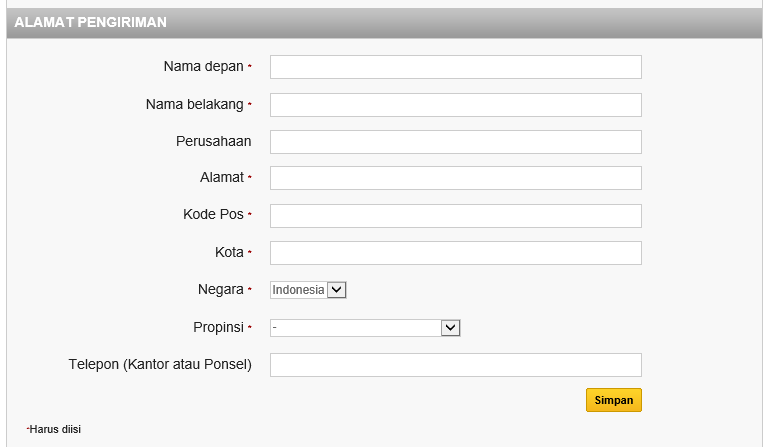The width and height of the screenshot is (770, 447).
Task: Select the Alamat input field
Action: [x=455, y=178]
